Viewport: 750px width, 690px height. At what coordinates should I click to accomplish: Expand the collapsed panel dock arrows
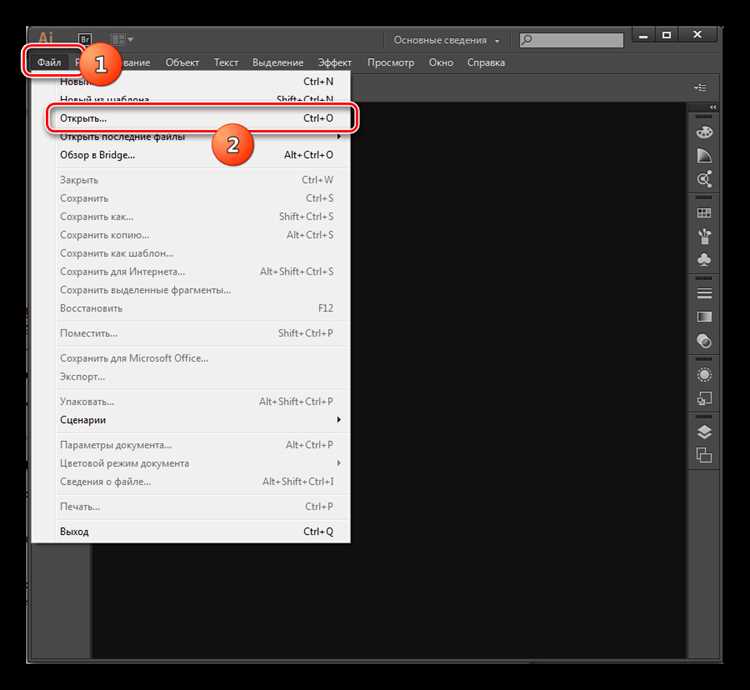pyautogui.click(x=713, y=107)
